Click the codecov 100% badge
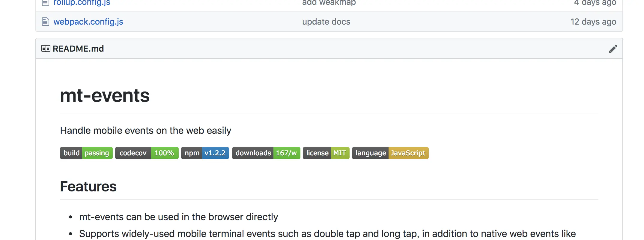This screenshot has height=240, width=644. point(147,153)
